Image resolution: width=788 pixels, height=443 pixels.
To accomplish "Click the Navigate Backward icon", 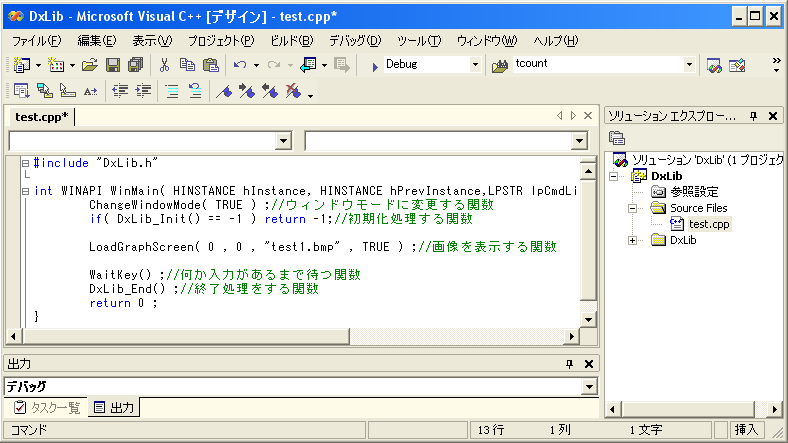I will (308, 65).
